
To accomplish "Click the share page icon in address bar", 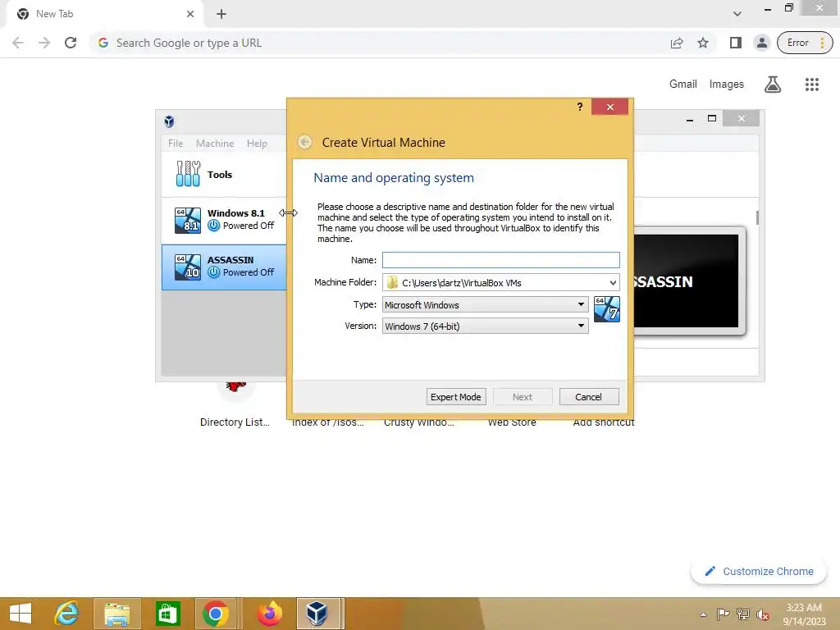I will pos(677,43).
